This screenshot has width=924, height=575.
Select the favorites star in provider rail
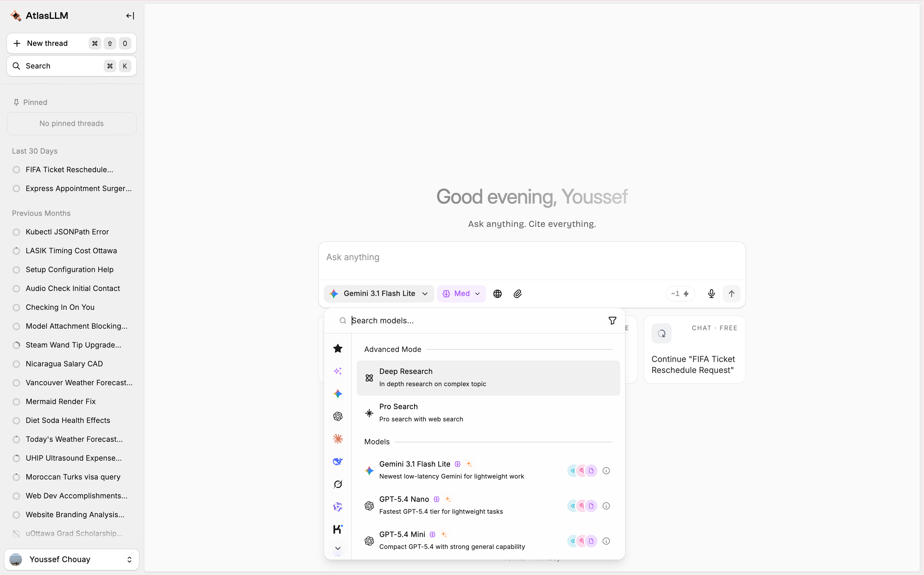pos(338,348)
